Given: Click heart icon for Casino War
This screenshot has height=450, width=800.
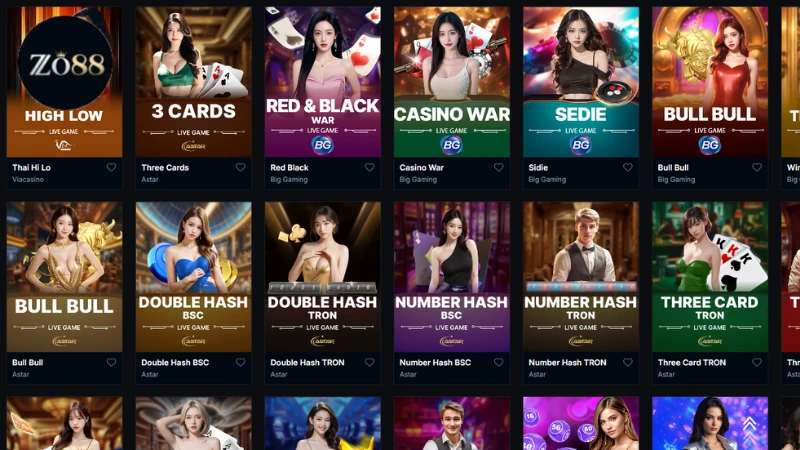Looking at the screenshot, I should [x=498, y=167].
